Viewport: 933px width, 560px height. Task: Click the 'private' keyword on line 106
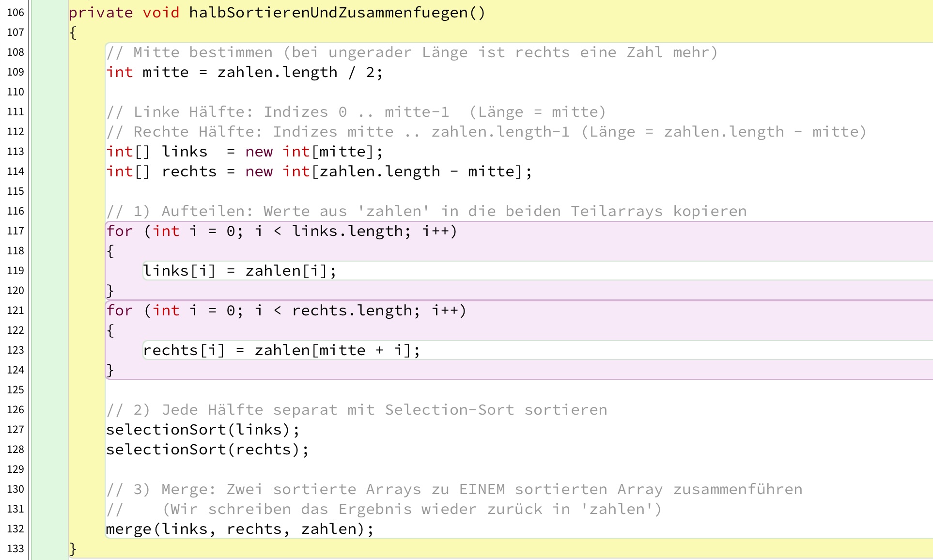point(100,13)
